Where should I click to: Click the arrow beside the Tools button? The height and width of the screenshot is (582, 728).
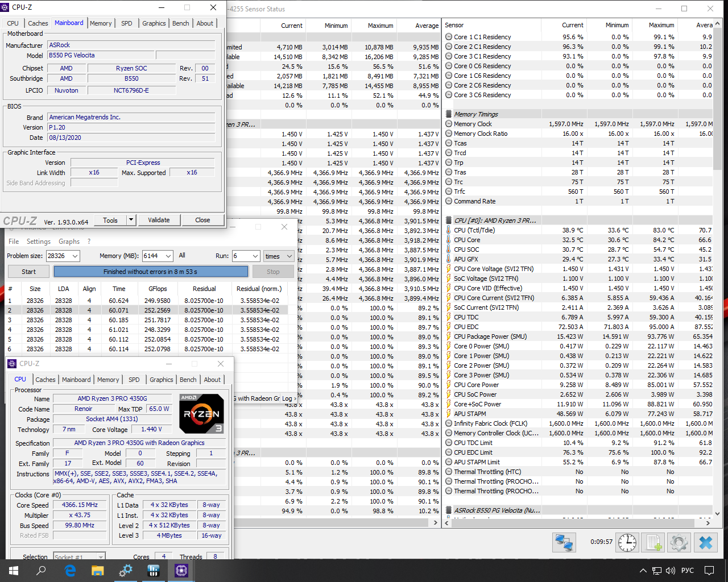click(131, 220)
